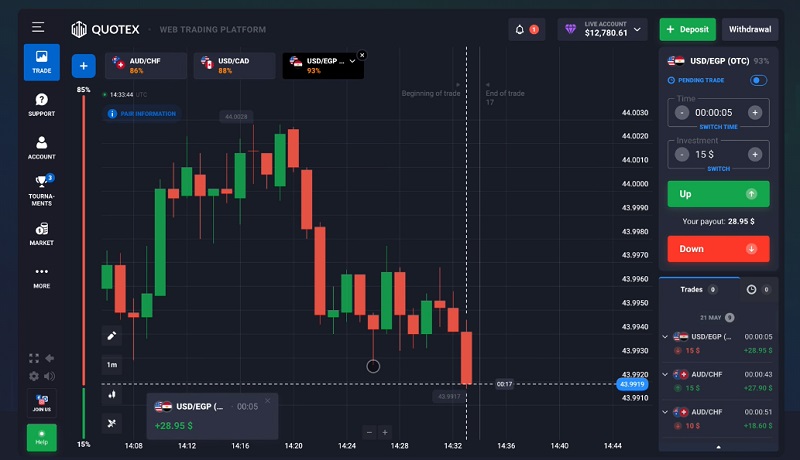Open Account from the sidebar

click(x=42, y=147)
